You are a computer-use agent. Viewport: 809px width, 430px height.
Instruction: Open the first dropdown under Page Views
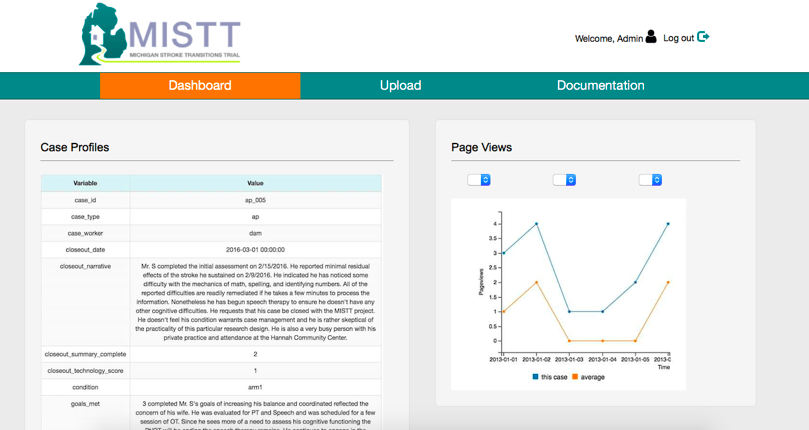479,180
